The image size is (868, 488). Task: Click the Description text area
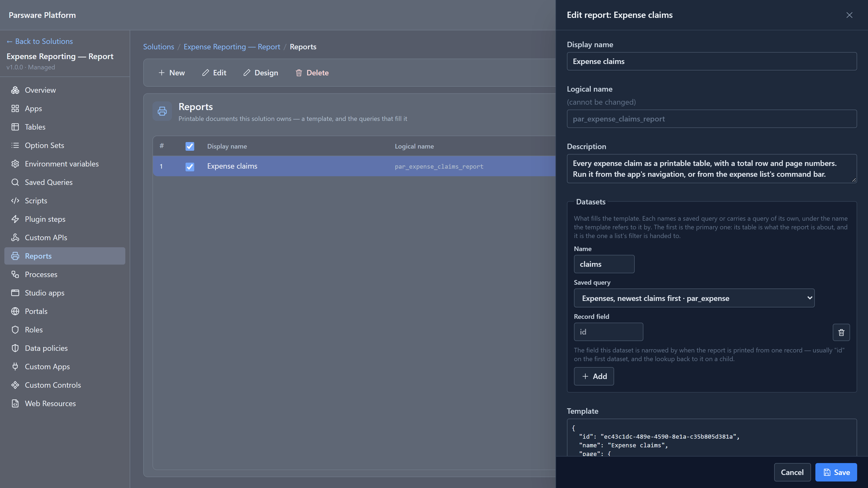click(712, 169)
